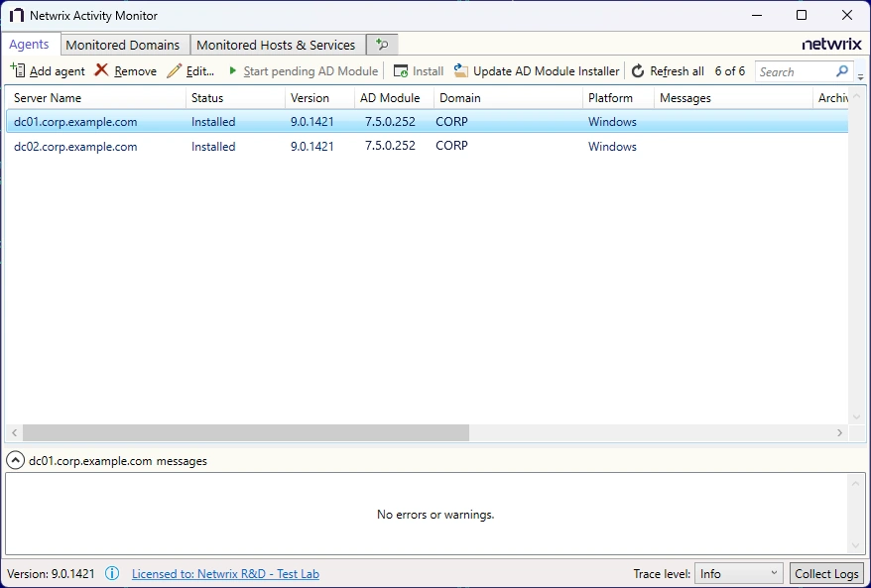Screen dimensions: 871x588
Task: Click the search magnifier icon
Action: (842, 71)
